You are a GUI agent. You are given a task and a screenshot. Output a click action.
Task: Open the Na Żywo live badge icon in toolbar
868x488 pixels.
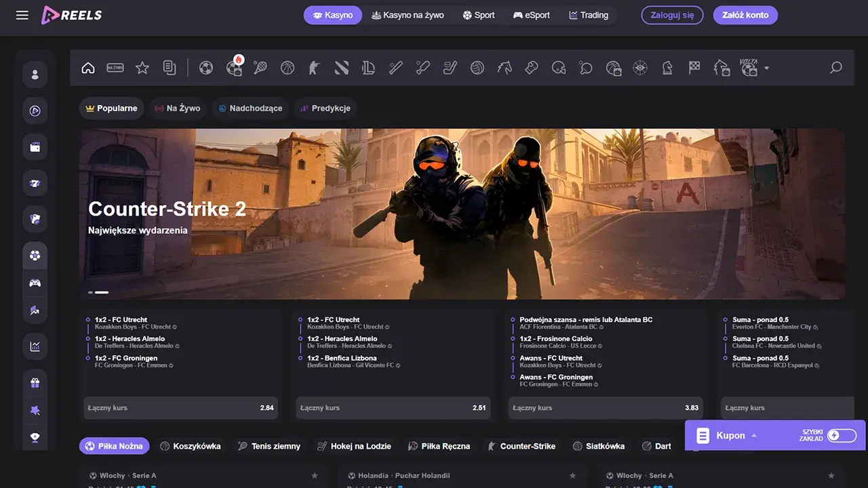coord(115,68)
